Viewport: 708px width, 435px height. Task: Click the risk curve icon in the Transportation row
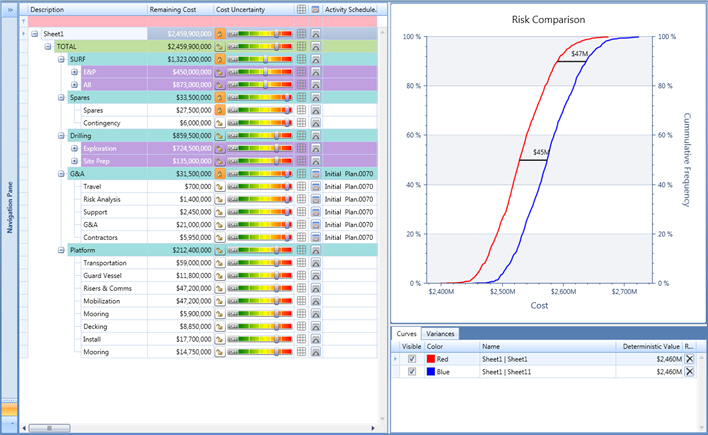[316, 263]
